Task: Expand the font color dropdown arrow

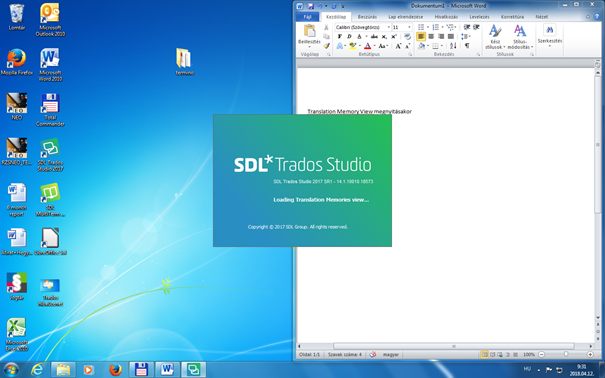Action: point(374,46)
